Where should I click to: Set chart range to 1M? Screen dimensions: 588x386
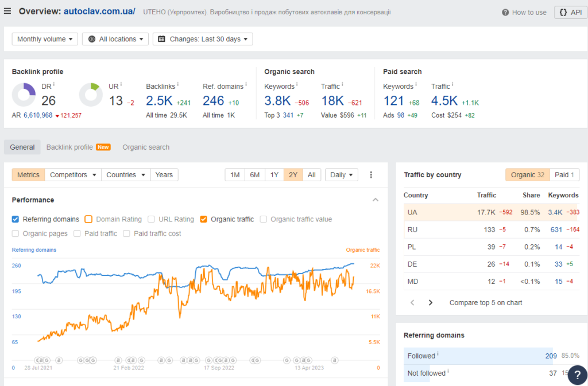coord(235,175)
